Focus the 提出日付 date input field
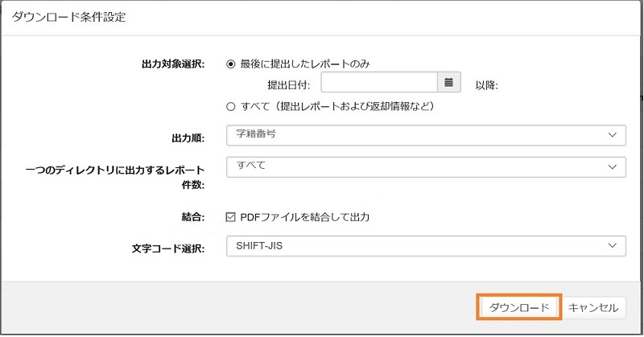 pyautogui.click(x=378, y=83)
